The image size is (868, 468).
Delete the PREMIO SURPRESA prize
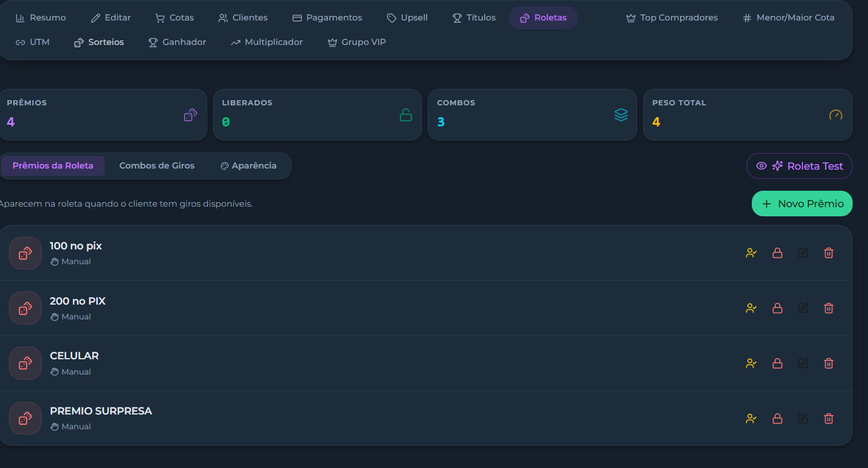(x=829, y=418)
